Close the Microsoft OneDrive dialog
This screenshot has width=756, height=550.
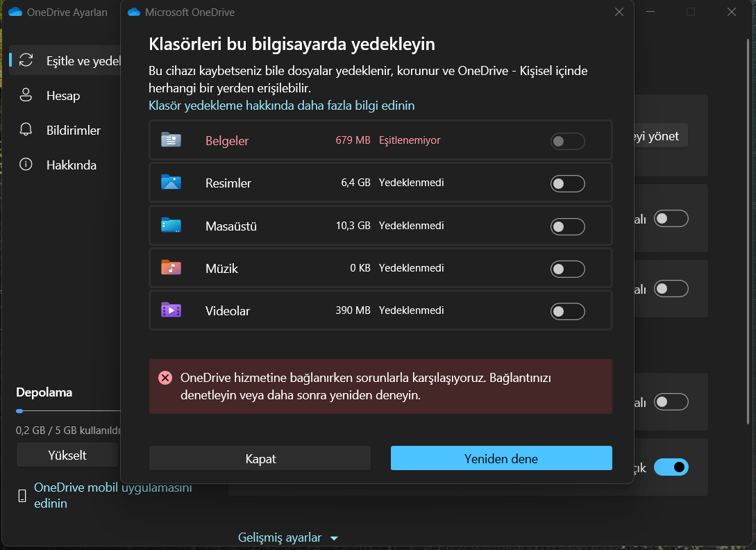click(x=619, y=12)
